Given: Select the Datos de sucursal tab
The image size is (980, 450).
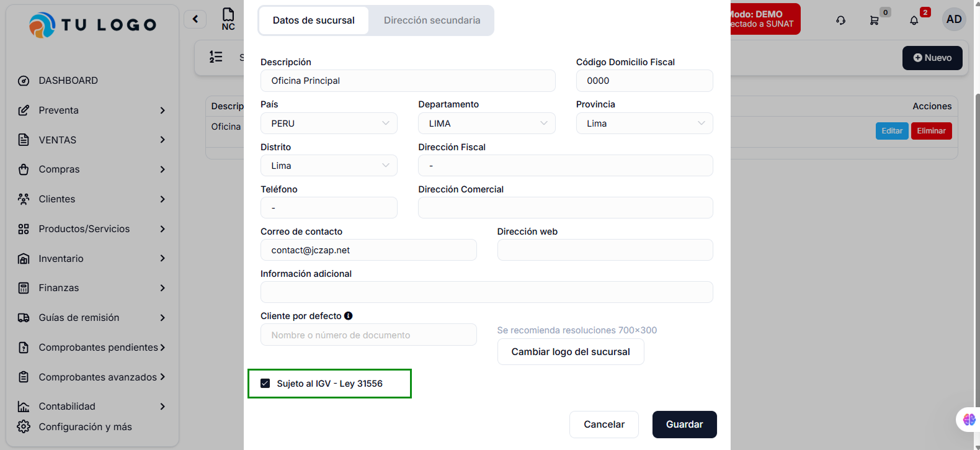Looking at the screenshot, I should click(x=313, y=20).
